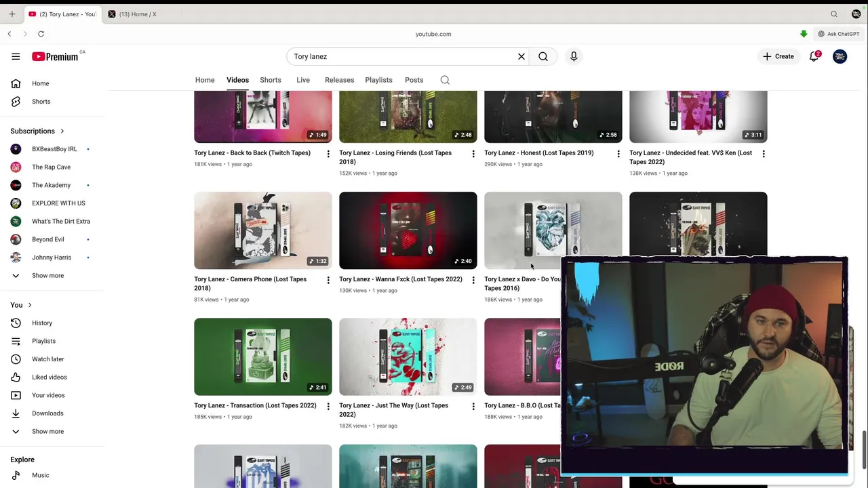Open the channel Playlists tab
Screen dimensions: 868x488
pos(378,80)
